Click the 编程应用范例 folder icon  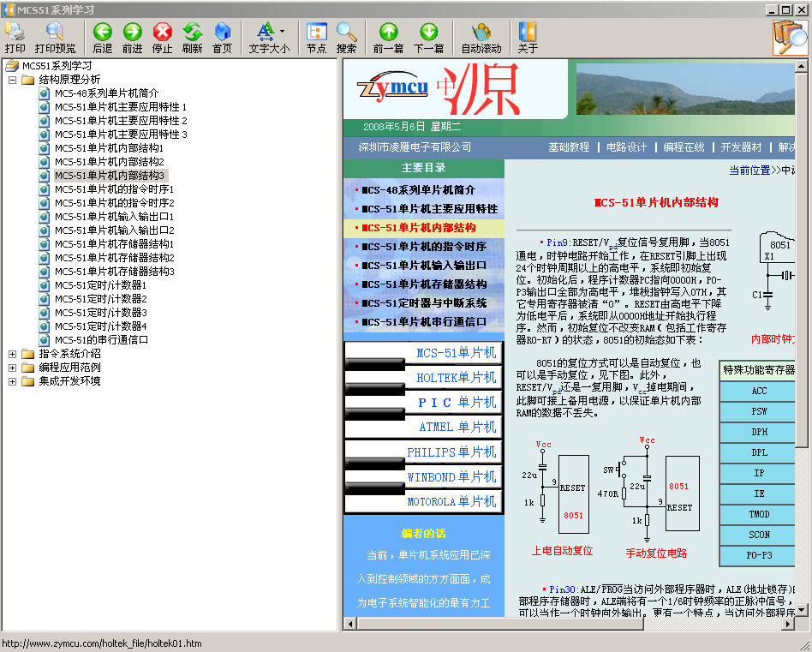tap(28, 368)
